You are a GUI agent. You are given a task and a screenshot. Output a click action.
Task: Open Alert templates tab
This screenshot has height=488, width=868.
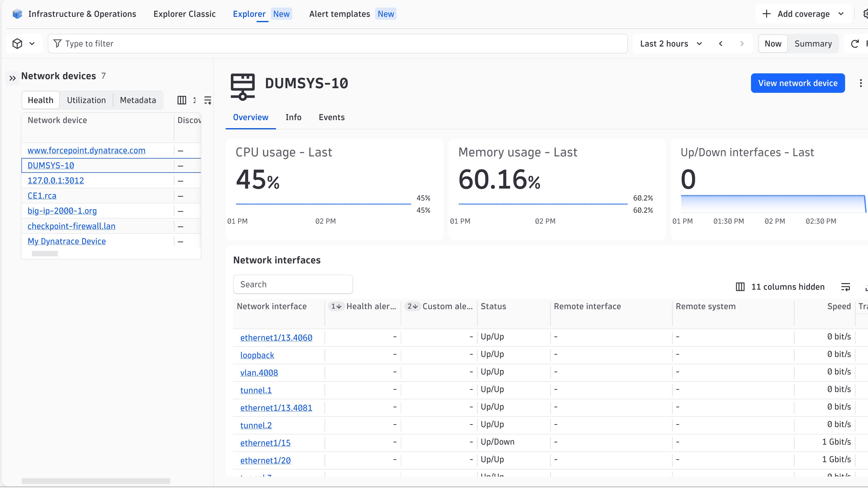click(x=340, y=14)
